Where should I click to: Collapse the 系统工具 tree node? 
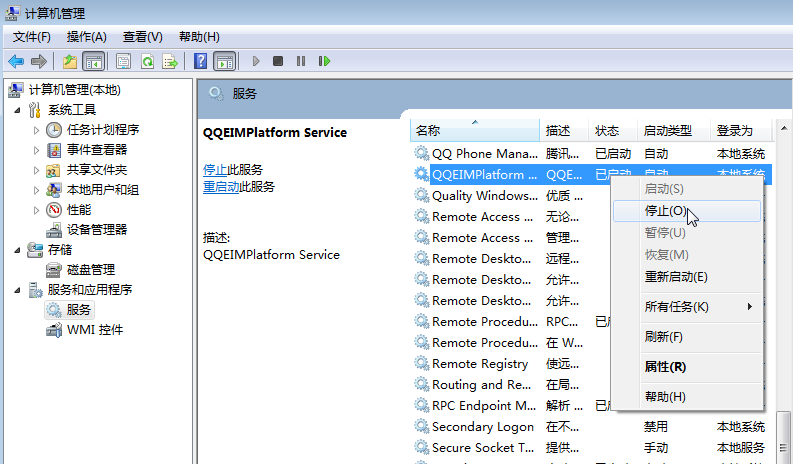point(17,110)
